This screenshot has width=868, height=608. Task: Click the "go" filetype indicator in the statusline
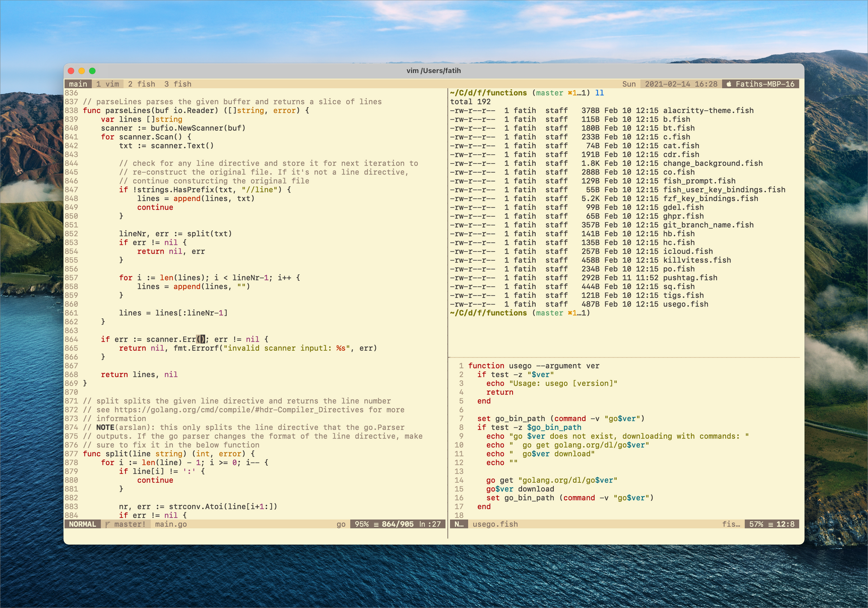[x=341, y=524]
